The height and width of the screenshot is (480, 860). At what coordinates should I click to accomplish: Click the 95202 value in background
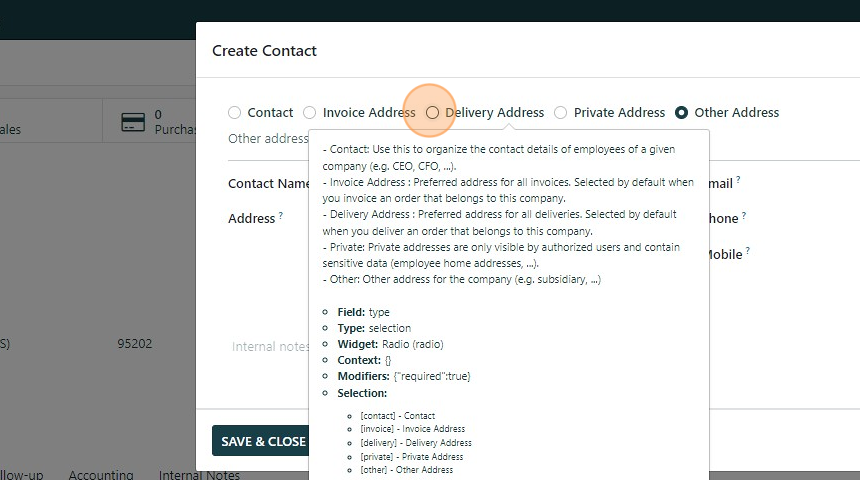(134, 344)
